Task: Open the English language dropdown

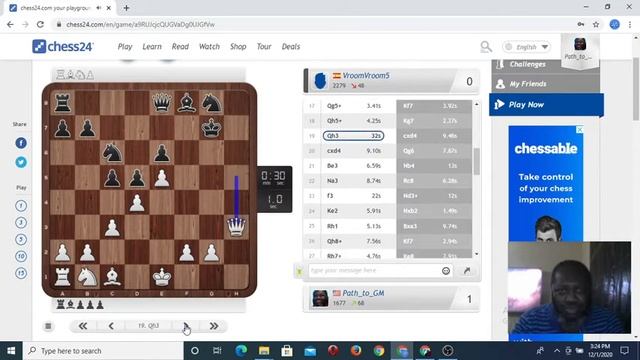Action: (x=526, y=47)
